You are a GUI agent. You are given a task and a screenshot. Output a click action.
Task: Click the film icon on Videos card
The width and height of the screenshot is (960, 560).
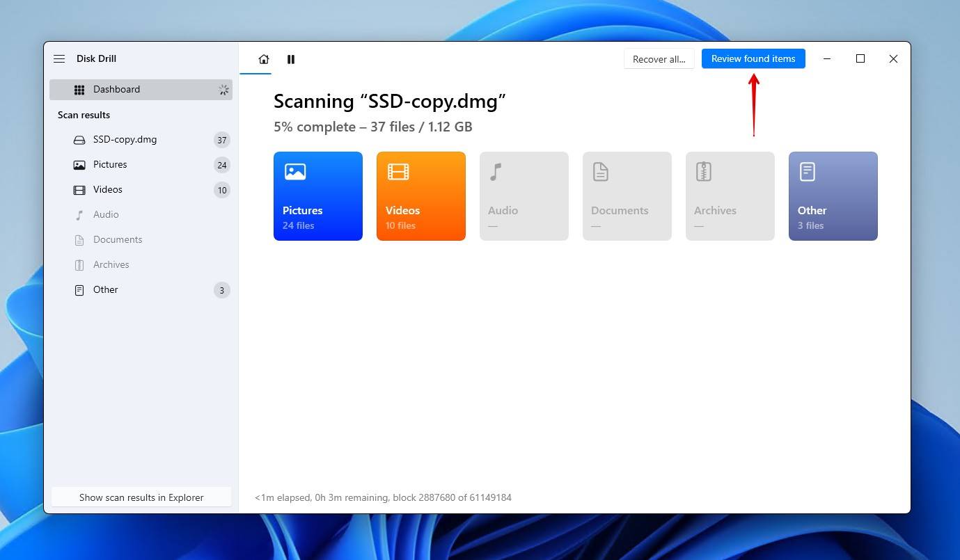(398, 172)
